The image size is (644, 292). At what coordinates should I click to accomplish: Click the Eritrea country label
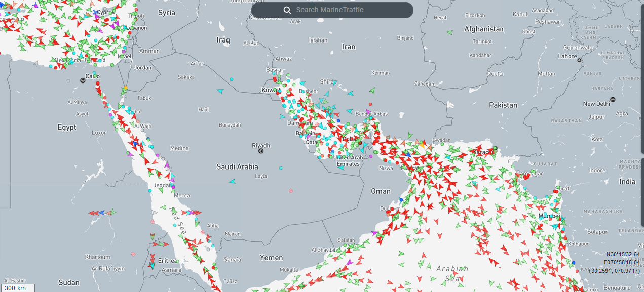click(168, 261)
